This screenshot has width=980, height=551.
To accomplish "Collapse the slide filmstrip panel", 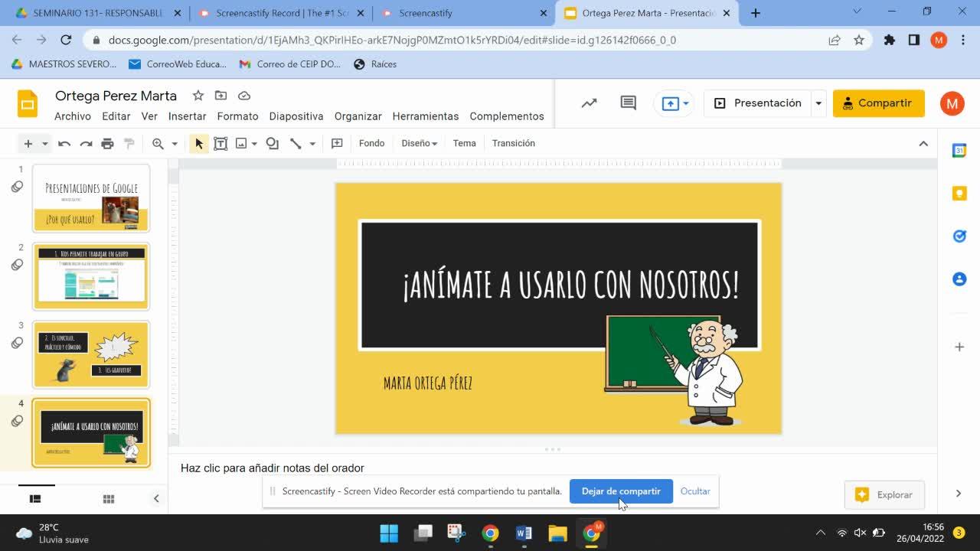I will pyautogui.click(x=156, y=499).
